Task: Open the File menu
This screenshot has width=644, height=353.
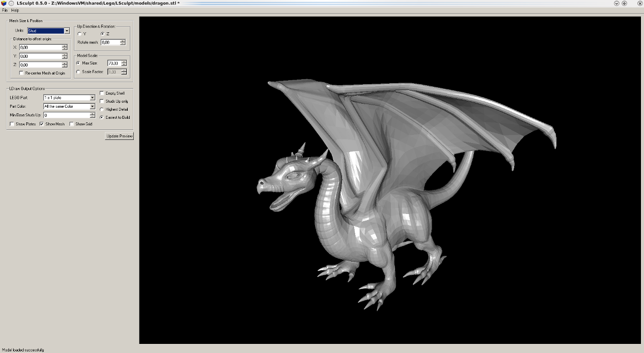Action: click(5, 10)
